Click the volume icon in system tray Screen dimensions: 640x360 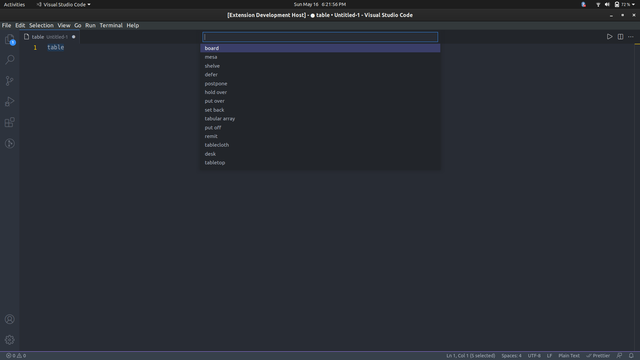click(607, 4)
